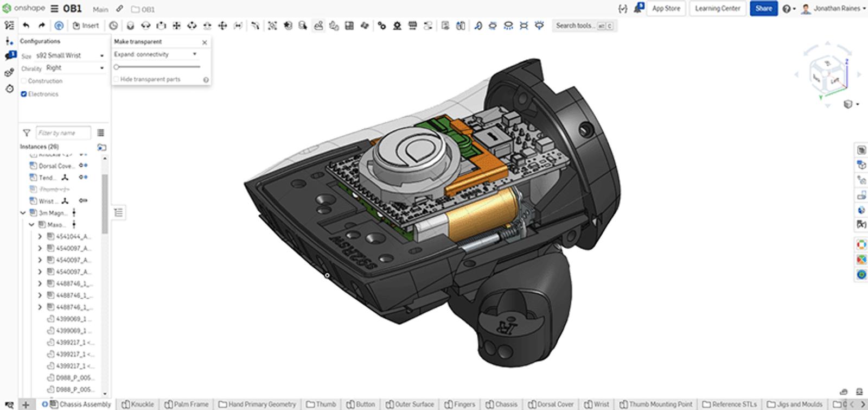Switch to the Palm Frame tab

[187, 405]
